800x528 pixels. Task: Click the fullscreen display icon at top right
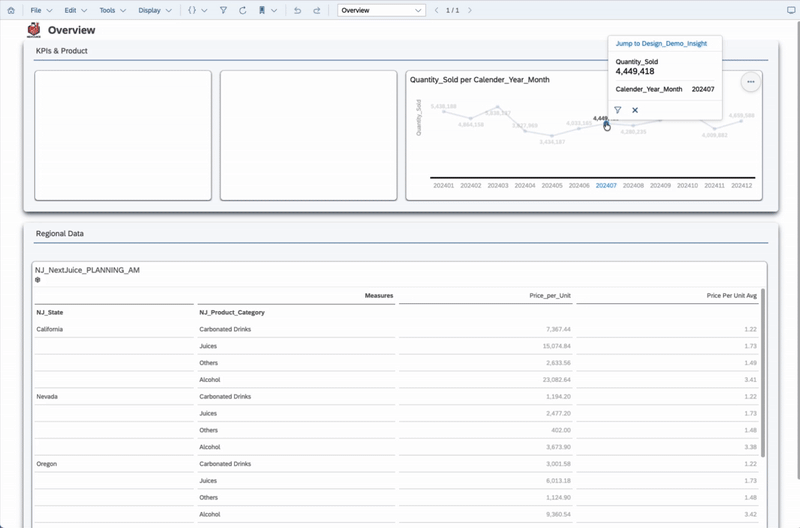click(791, 10)
